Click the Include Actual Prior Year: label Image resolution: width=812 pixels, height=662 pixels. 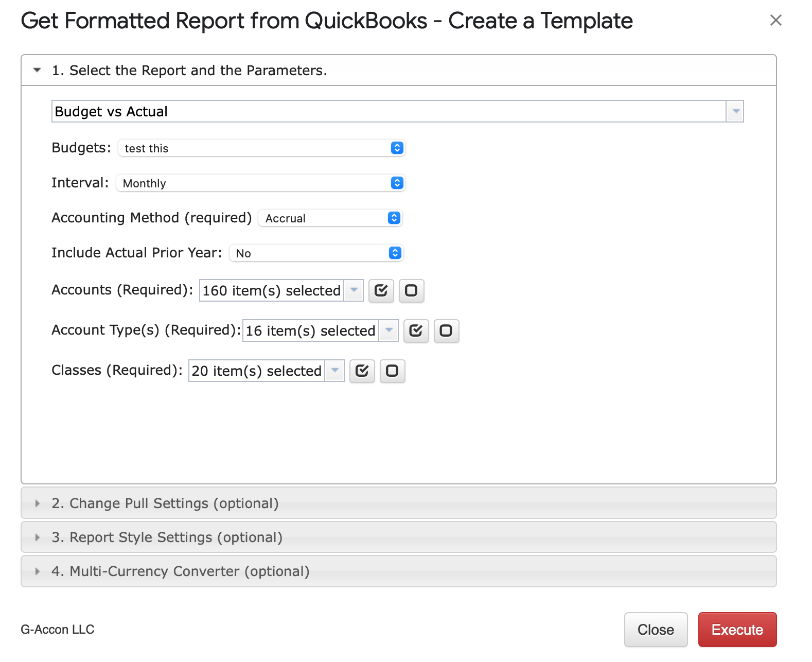pos(137,253)
